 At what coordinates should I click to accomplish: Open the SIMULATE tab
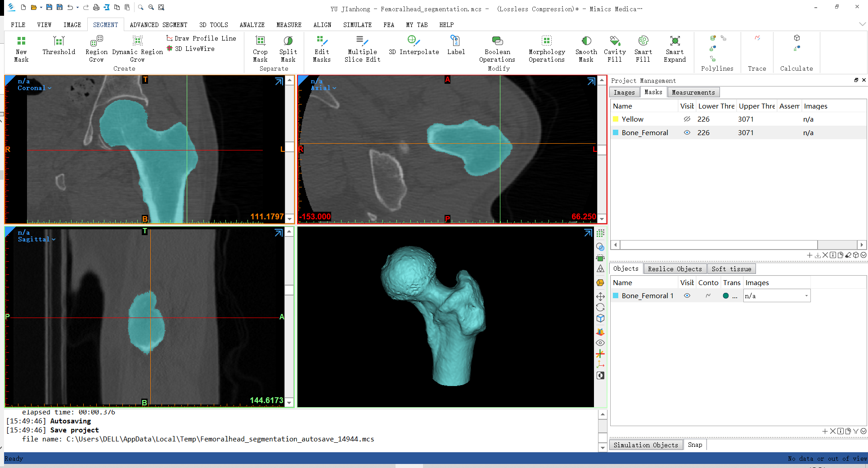coord(357,25)
